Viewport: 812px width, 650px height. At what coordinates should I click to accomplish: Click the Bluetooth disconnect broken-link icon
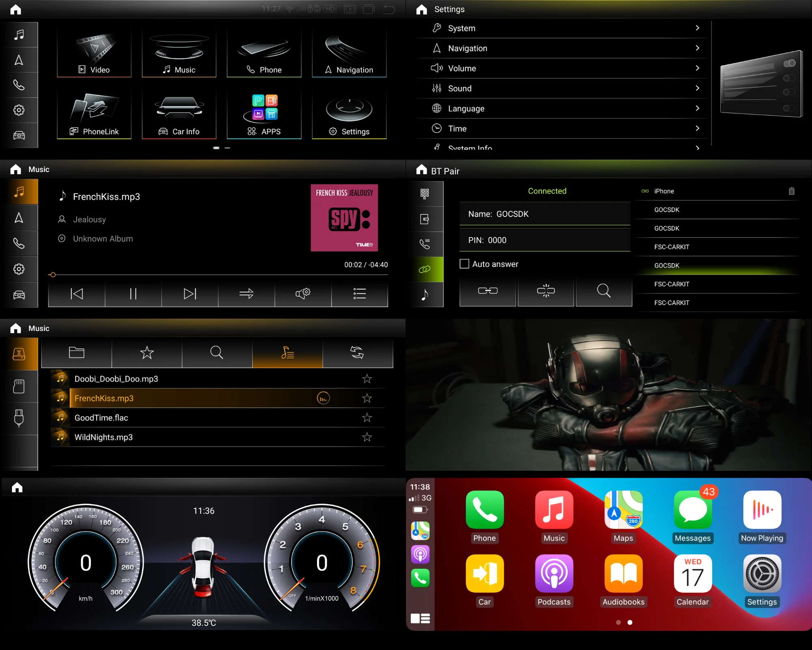point(546,291)
